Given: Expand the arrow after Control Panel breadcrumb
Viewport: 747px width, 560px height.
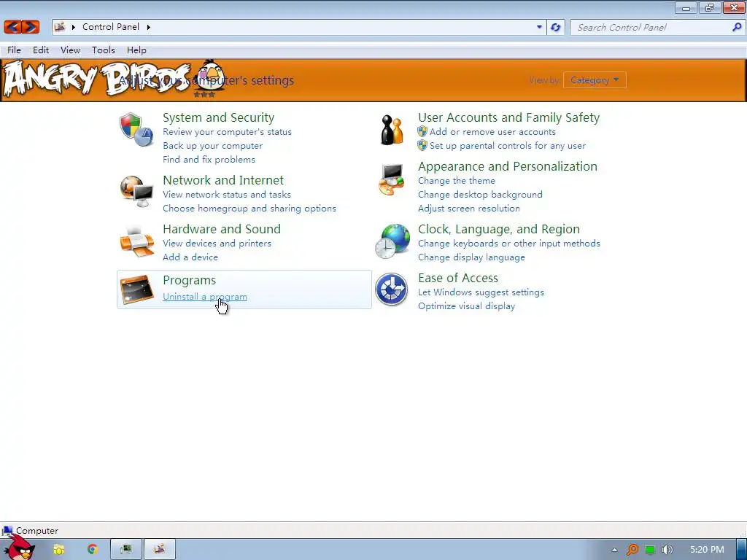Looking at the screenshot, I should [x=148, y=27].
